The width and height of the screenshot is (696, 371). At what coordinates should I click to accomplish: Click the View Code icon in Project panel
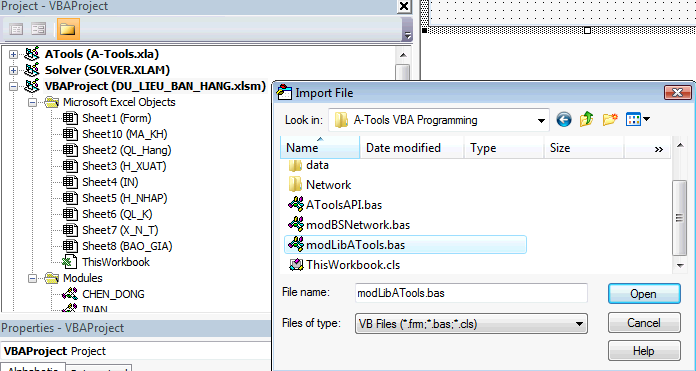pos(16,30)
